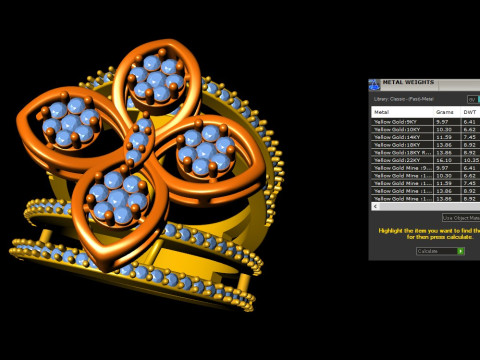Click the Library: Classic label

coord(403,99)
